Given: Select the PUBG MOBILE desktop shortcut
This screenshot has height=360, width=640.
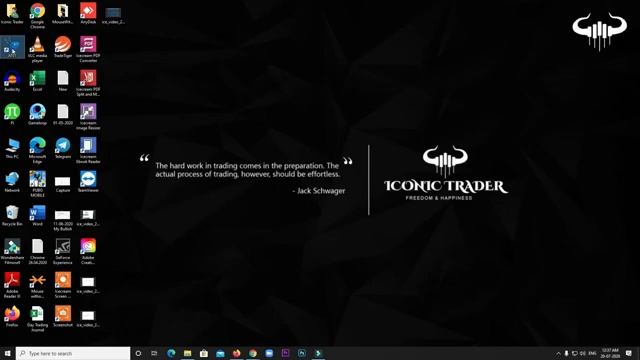Looking at the screenshot, I should (x=38, y=184).
